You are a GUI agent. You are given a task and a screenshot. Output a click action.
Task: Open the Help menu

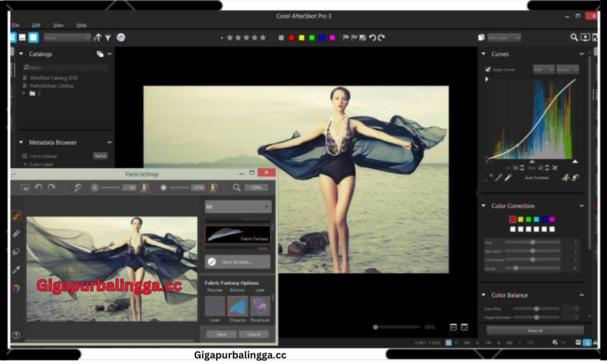[x=81, y=25]
